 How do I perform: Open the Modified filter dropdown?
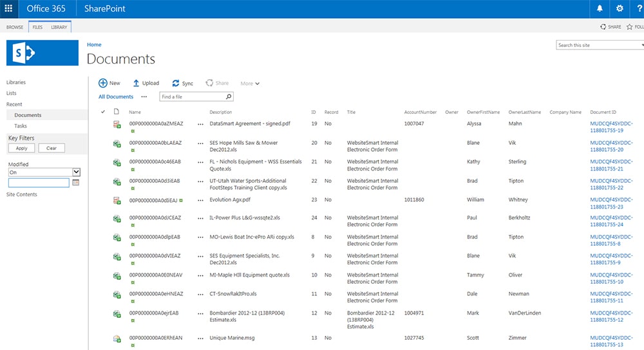pos(77,172)
